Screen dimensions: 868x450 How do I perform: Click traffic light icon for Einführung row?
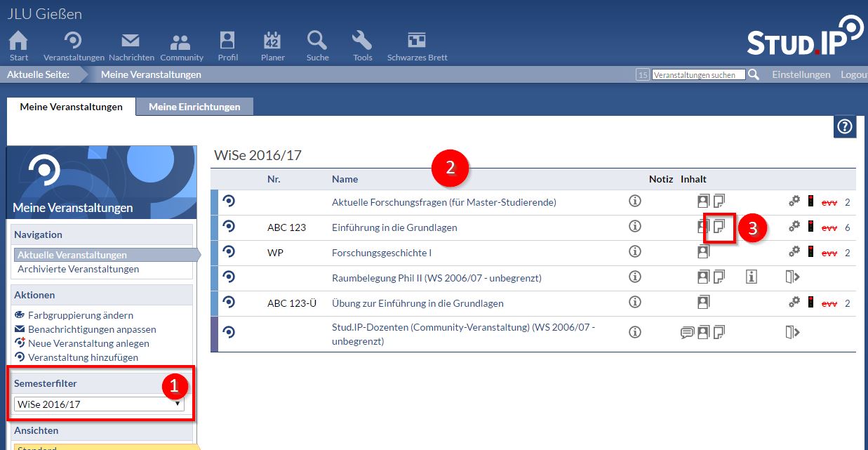coord(811,226)
